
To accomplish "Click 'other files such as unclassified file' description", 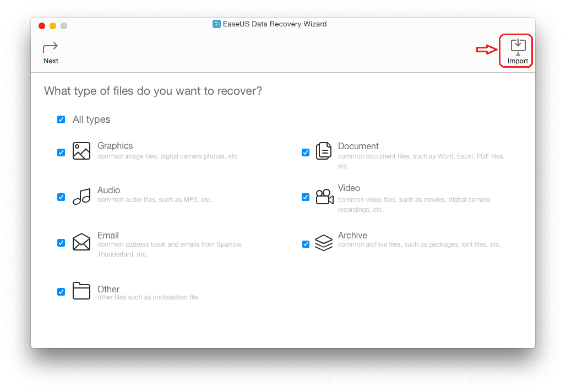I will click(x=148, y=297).
